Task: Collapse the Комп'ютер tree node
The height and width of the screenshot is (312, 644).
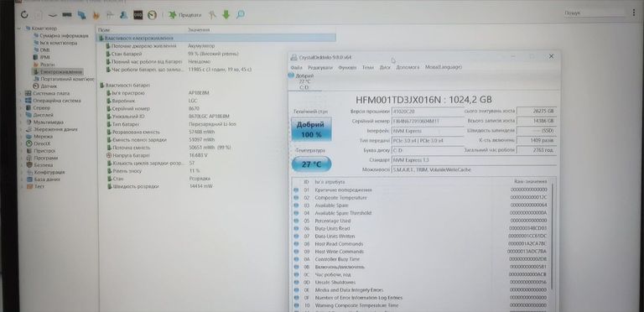Action: pyautogui.click(x=20, y=29)
